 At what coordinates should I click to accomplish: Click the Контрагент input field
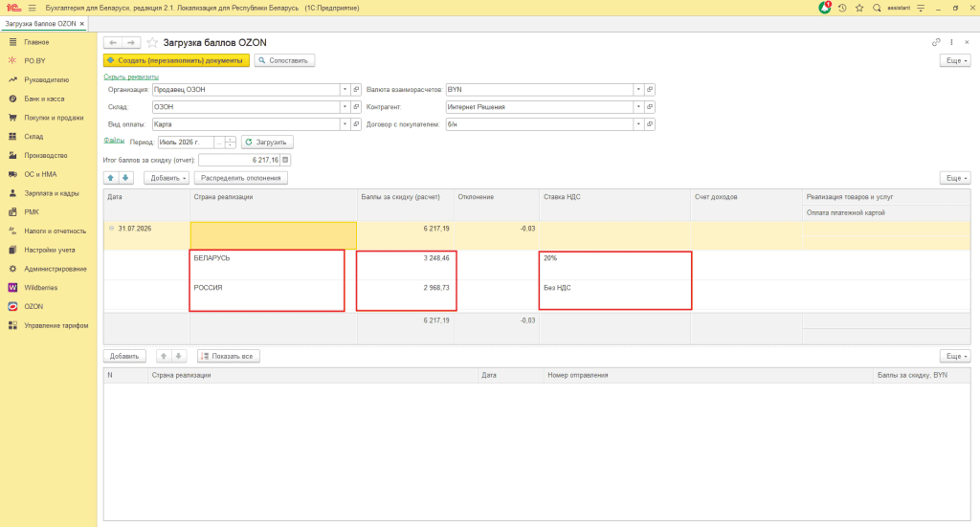tap(540, 107)
